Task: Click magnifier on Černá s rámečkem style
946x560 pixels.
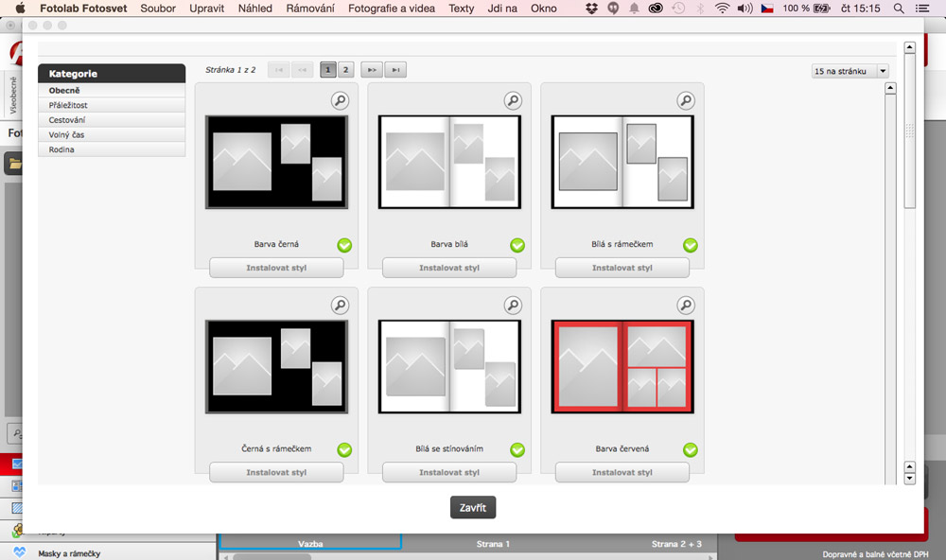Action: point(340,305)
